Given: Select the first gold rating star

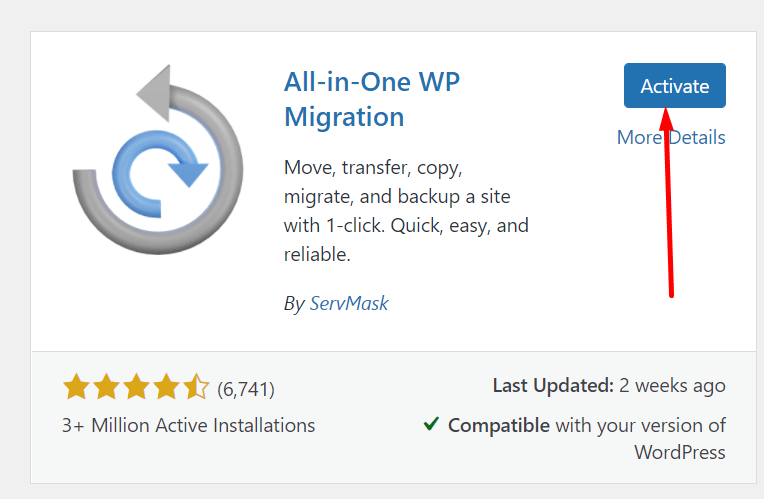Looking at the screenshot, I should click(76, 387).
